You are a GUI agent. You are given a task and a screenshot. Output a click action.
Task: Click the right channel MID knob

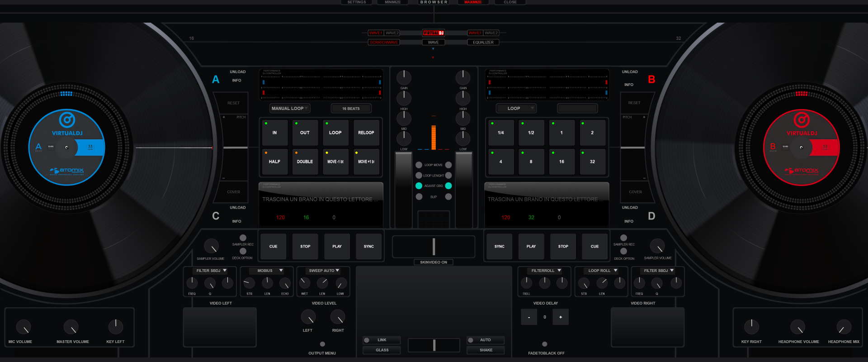(x=463, y=118)
